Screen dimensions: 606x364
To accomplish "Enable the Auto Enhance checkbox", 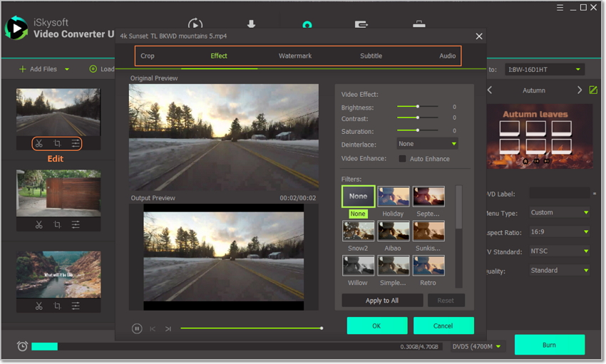I will (402, 158).
